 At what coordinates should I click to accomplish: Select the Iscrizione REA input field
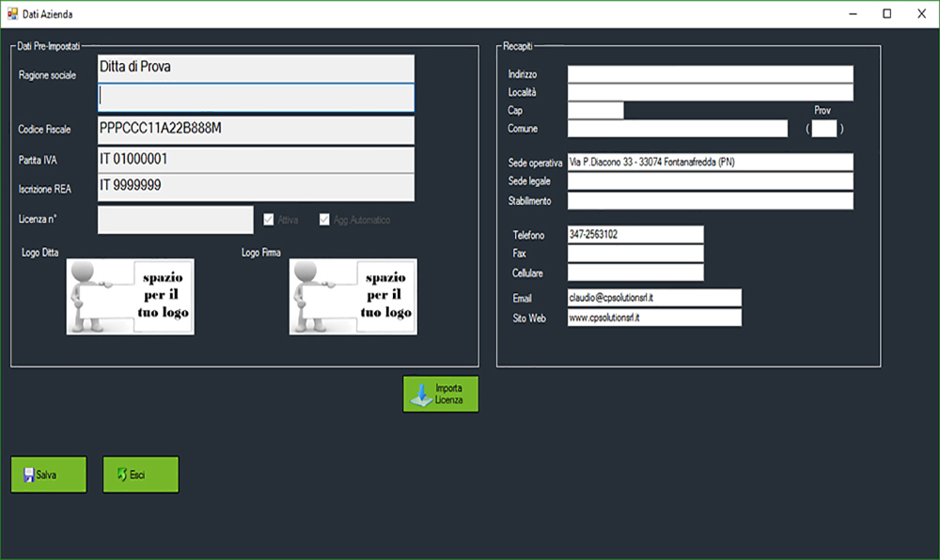[x=255, y=187]
